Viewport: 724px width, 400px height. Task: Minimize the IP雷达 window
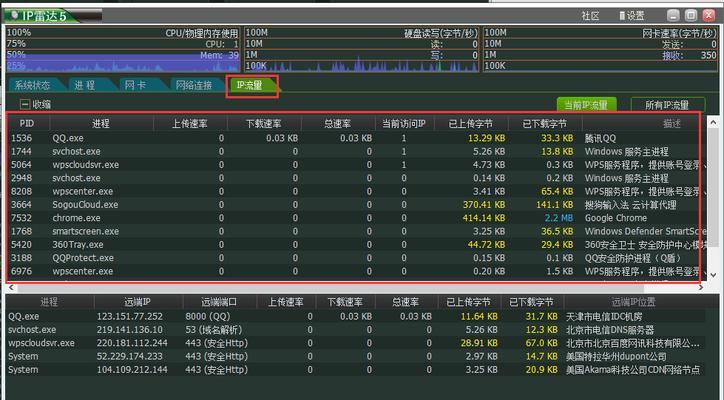pos(673,15)
